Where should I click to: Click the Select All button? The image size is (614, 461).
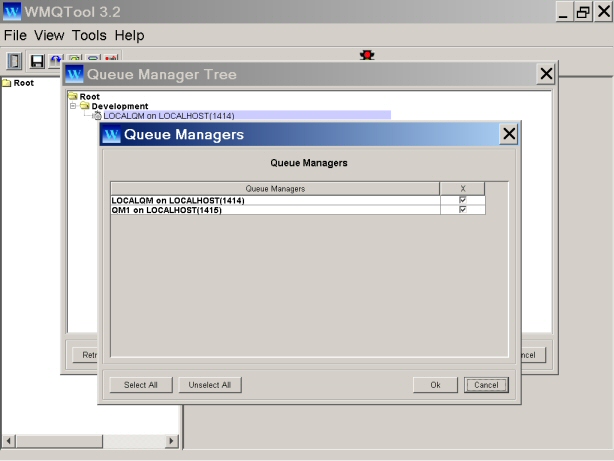coord(141,385)
